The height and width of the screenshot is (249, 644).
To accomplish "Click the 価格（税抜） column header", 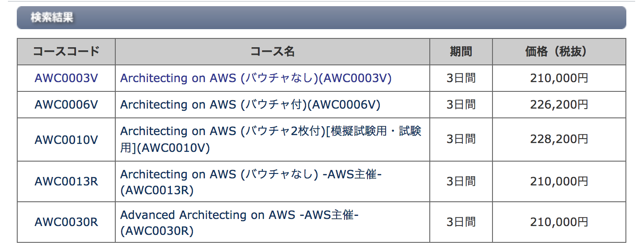I will pos(559,52).
